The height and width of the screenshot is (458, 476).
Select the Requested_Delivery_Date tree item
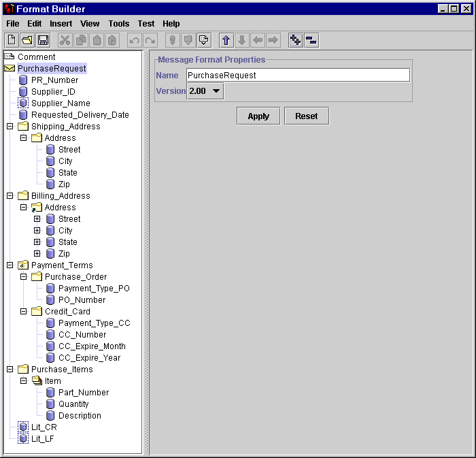tap(80, 115)
